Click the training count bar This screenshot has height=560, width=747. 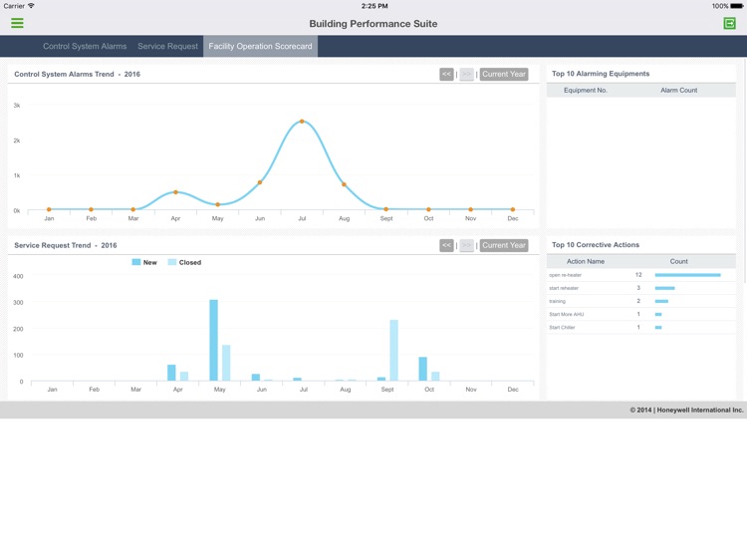click(x=661, y=301)
